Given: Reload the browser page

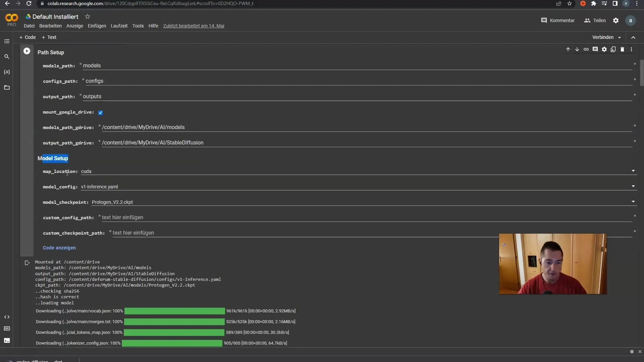Looking at the screenshot, I should click(29, 3).
